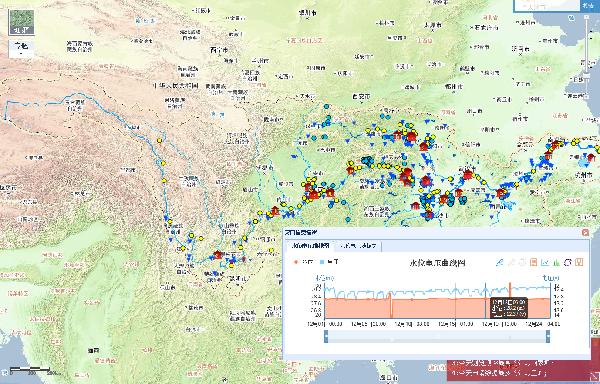Switch to the second tab in popup
This screenshot has width=600, height=384.
(x=358, y=246)
